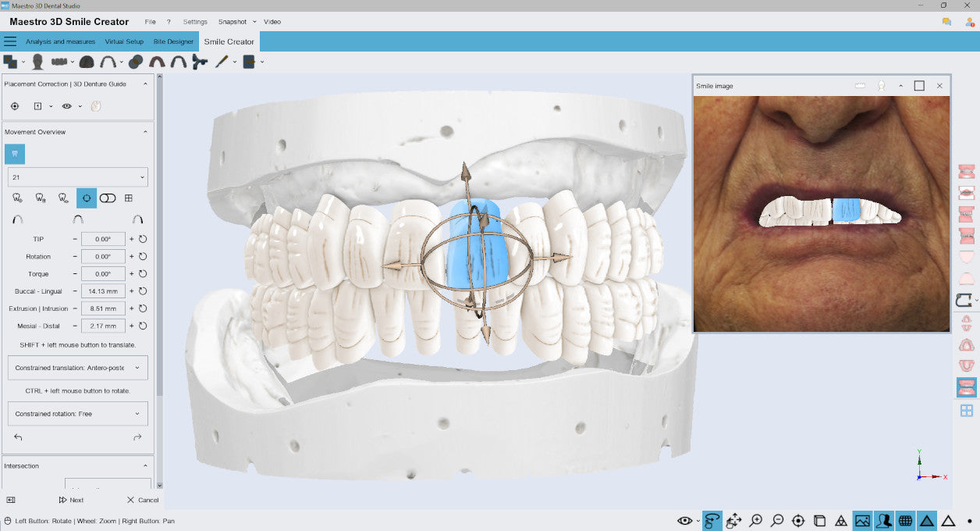The image size is (980, 531).
Task: Click the zoom in magnifier icon
Action: pos(755,521)
